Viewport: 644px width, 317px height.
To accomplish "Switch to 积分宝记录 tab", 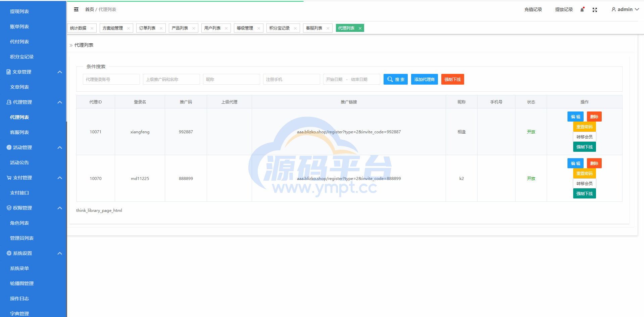I will click(x=280, y=28).
